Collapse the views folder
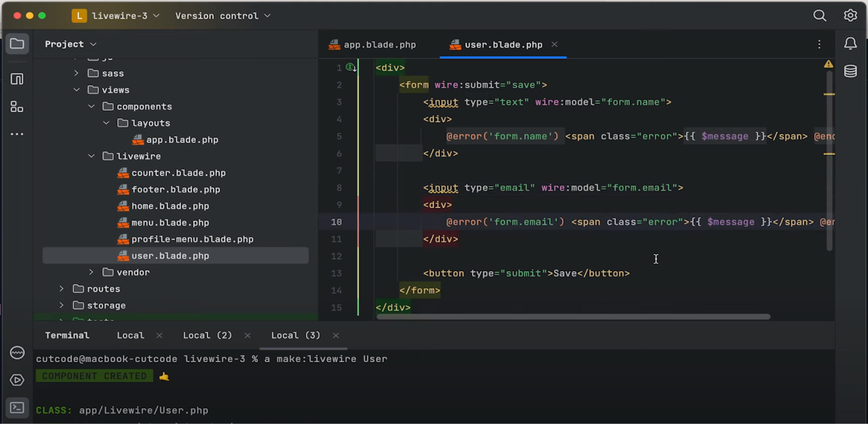This screenshot has width=868, height=424. click(x=76, y=89)
